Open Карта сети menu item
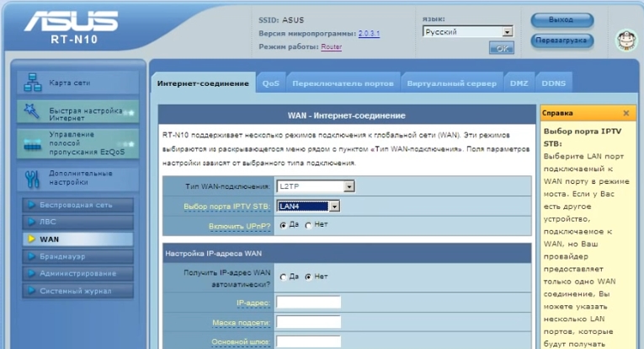This screenshot has width=644, height=349. (77, 83)
